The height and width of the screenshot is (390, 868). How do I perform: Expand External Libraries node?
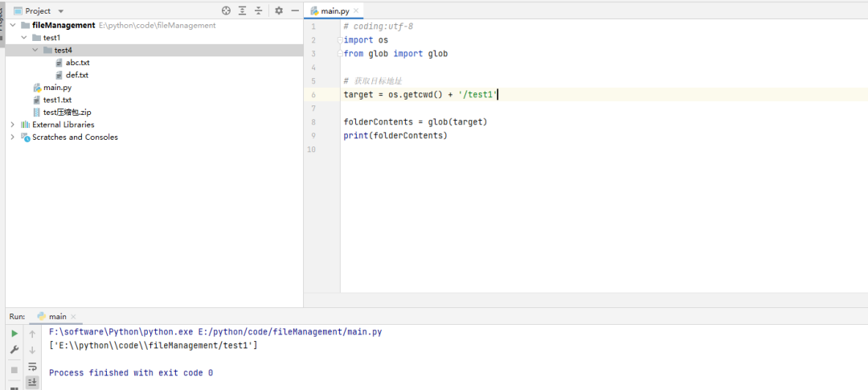coord(13,125)
